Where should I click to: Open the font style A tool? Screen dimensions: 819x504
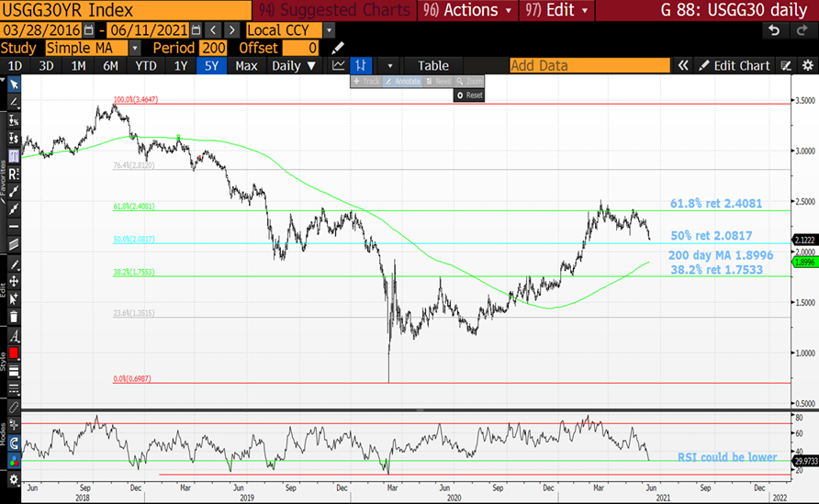click(14, 336)
